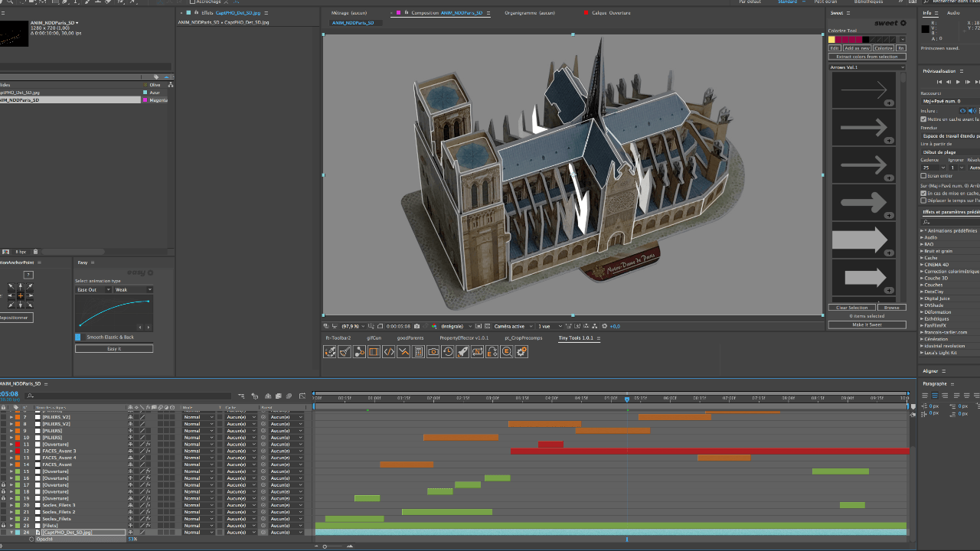
Task: Click the first Tiny Tools icon
Action: click(330, 351)
